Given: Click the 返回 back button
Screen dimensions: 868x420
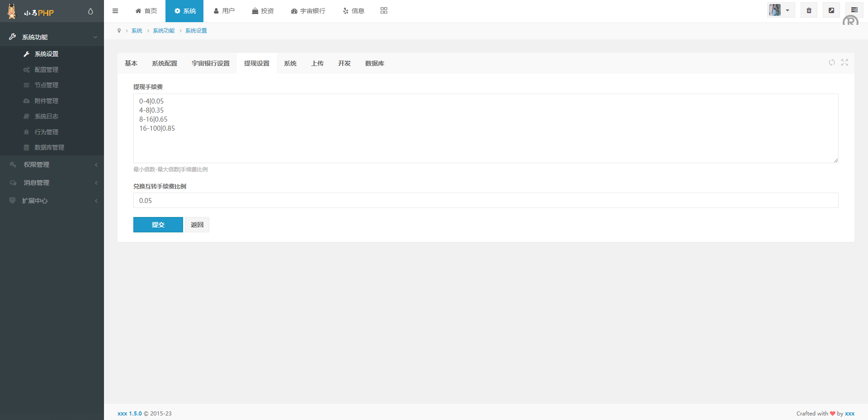Looking at the screenshot, I should 197,225.
